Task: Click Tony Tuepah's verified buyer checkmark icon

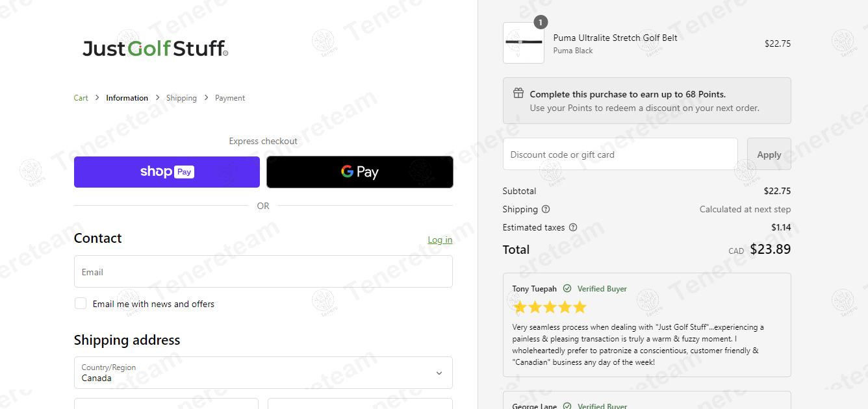Action: click(567, 289)
